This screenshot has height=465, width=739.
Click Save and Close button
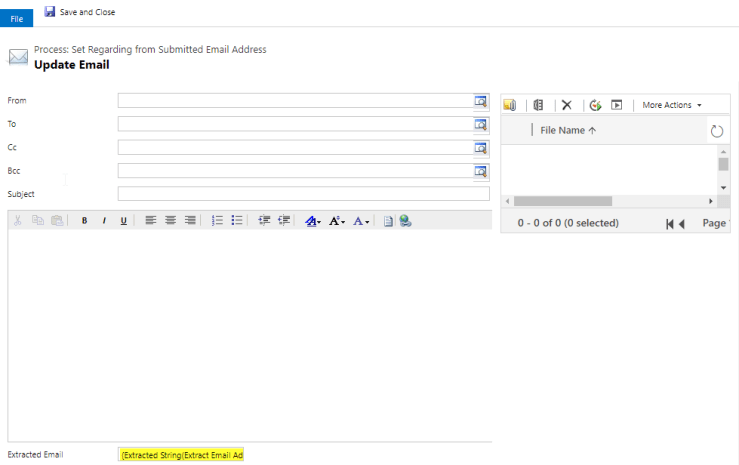80,12
